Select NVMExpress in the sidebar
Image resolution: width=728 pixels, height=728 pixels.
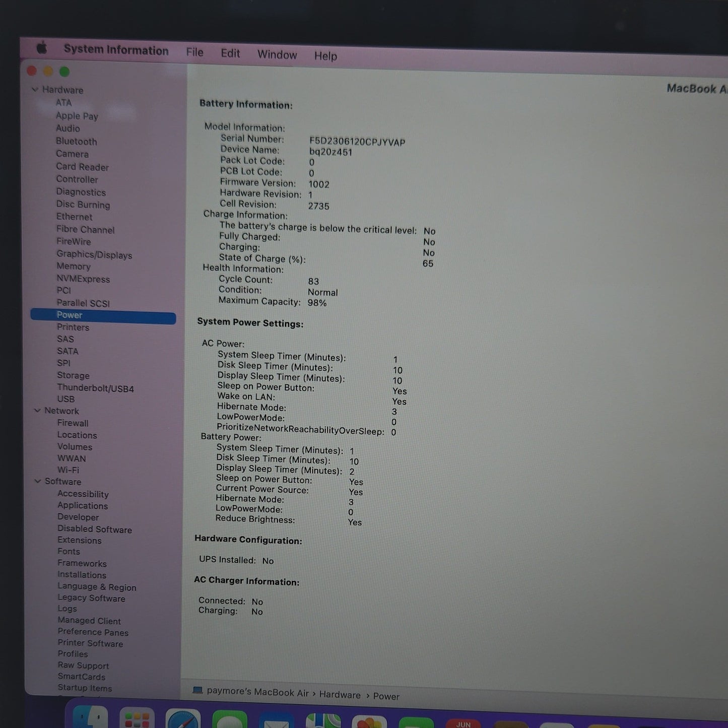click(83, 279)
